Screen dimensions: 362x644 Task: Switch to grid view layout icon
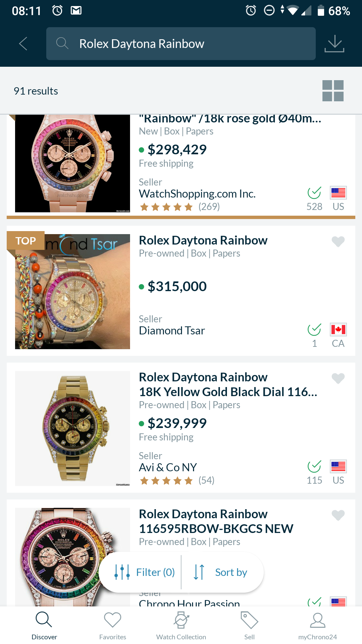click(333, 91)
